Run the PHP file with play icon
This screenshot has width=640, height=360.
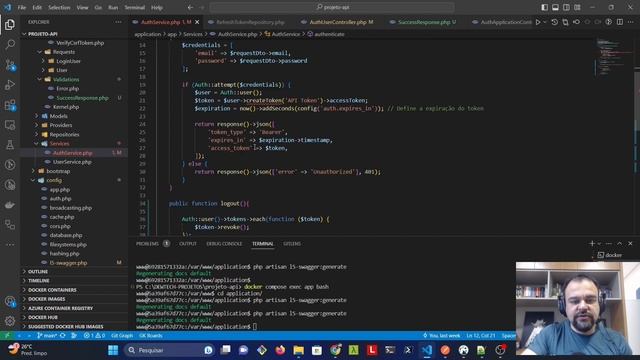(x=538, y=22)
